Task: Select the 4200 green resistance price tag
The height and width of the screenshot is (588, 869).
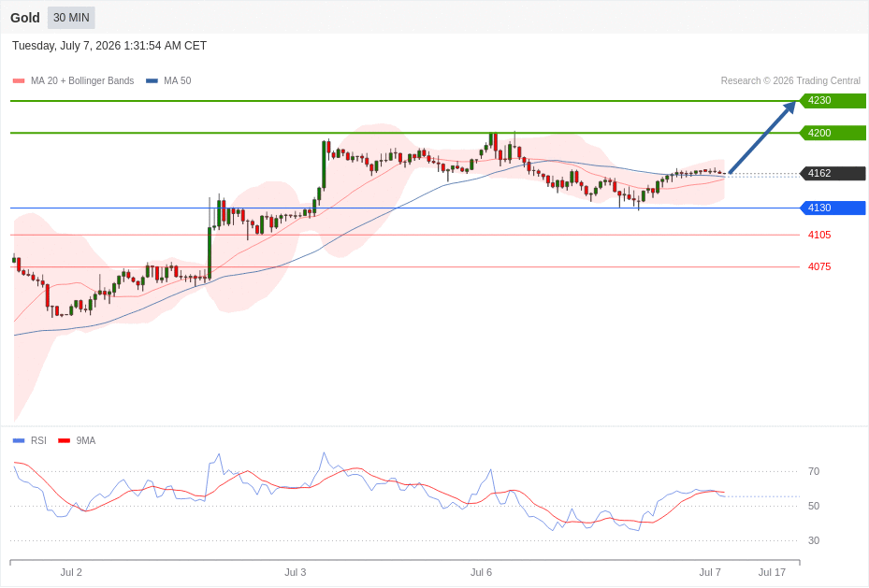Action: click(x=833, y=133)
